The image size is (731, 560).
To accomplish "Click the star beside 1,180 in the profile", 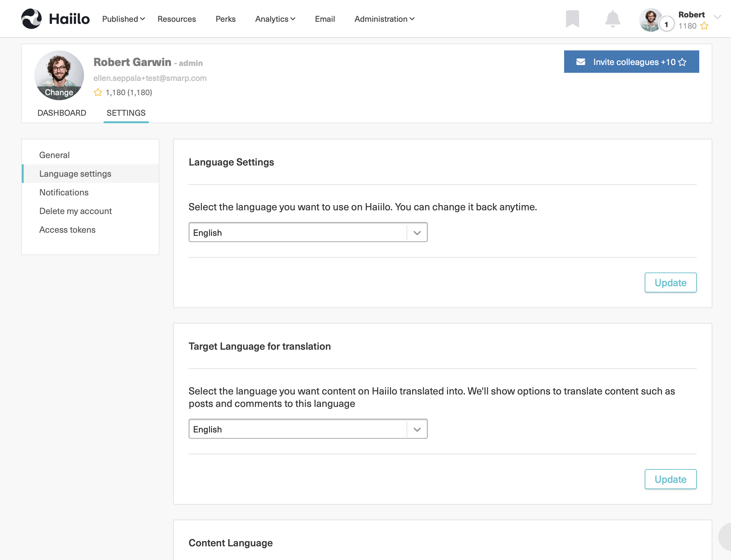I will 98,92.
